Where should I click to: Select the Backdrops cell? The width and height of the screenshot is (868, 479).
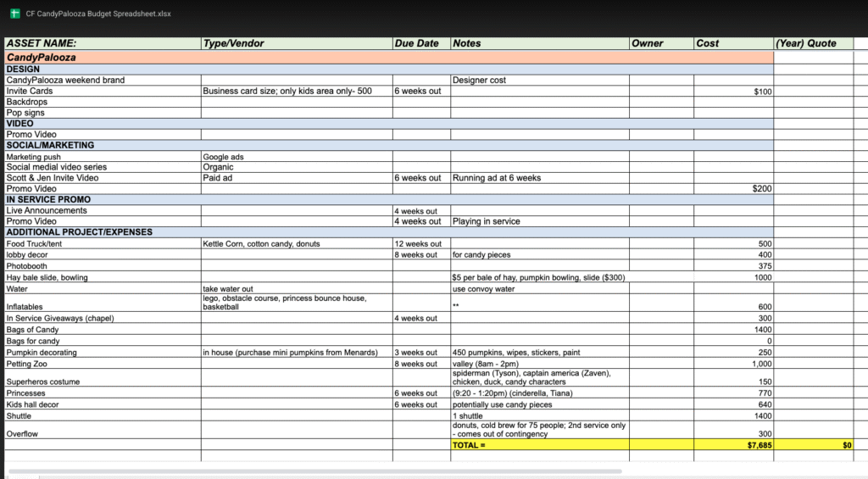coord(103,102)
